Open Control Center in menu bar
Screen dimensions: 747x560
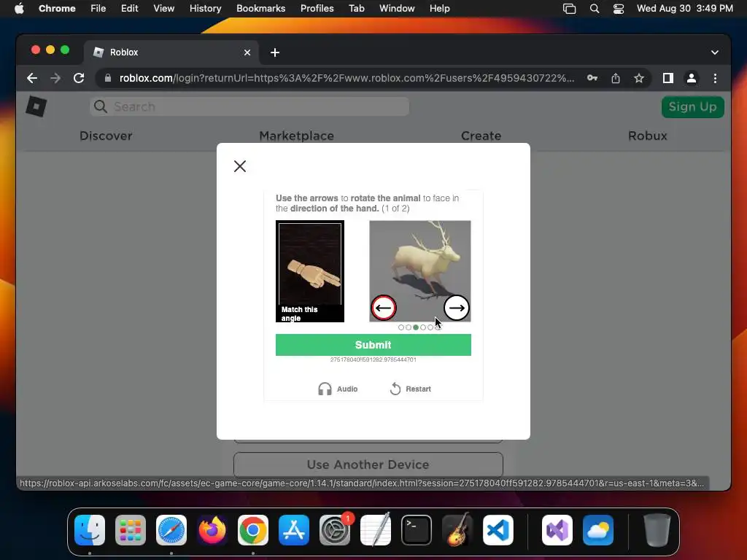click(619, 8)
